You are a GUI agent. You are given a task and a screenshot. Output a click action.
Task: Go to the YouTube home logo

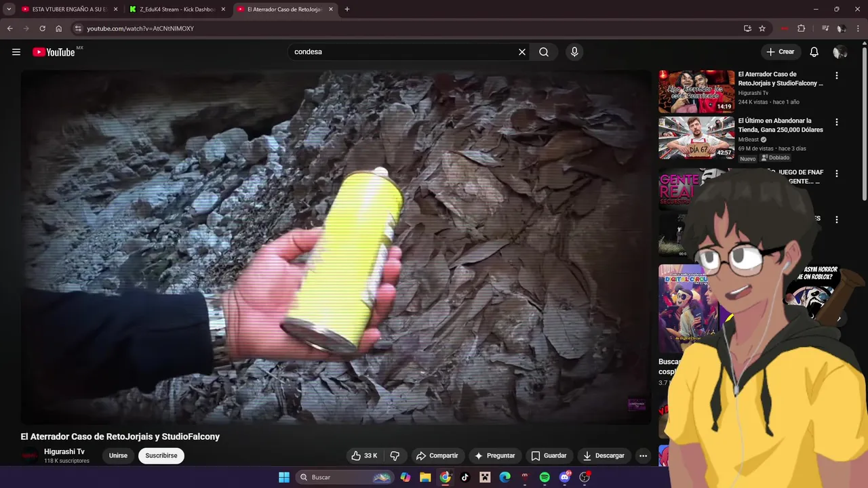tap(54, 52)
